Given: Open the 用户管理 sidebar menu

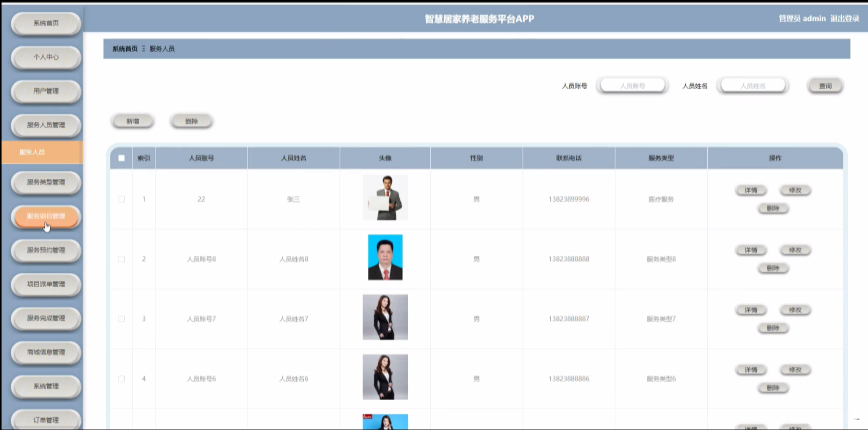Looking at the screenshot, I should (x=46, y=91).
